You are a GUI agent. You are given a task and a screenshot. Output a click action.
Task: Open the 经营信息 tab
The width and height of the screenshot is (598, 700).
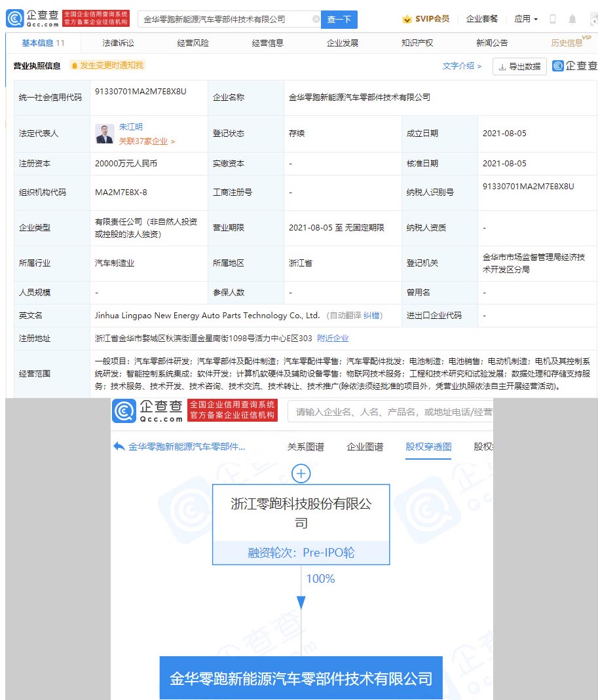click(267, 43)
